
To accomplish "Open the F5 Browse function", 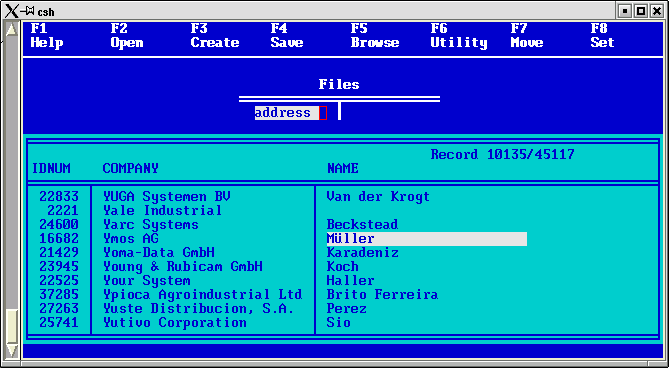I will (x=375, y=35).
